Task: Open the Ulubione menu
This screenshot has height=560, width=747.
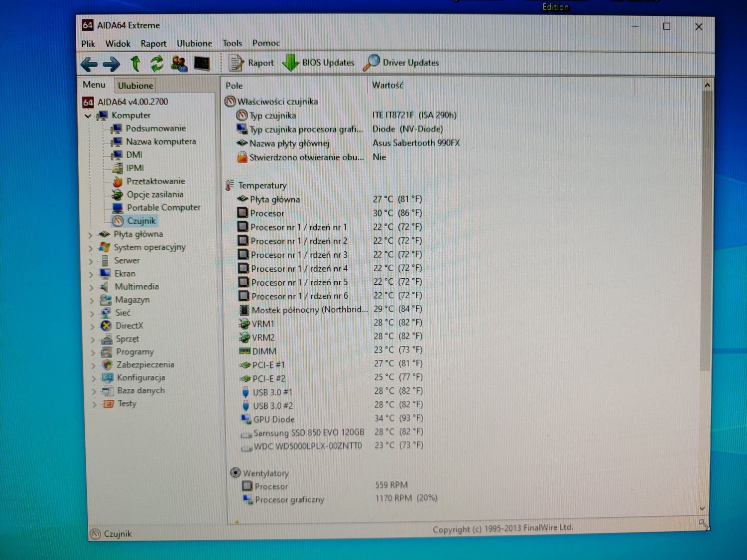Action: coord(194,43)
